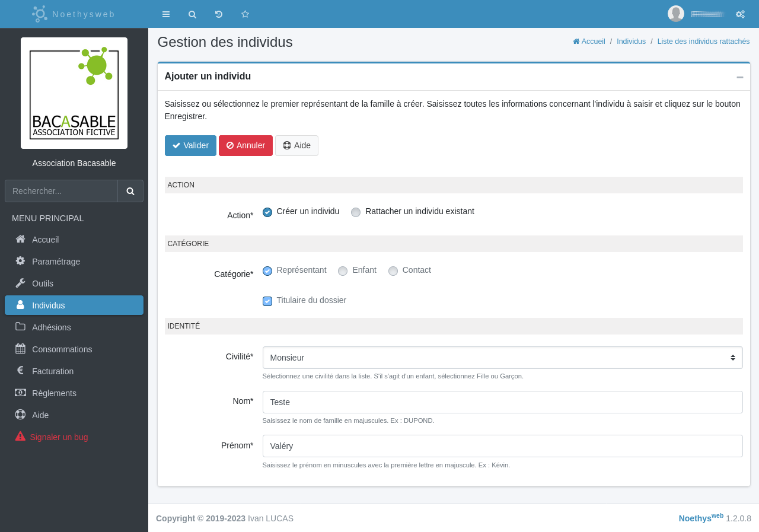759x532 pixels.
Task: Click the red Annuler button
Action: [x=245, y=145]
